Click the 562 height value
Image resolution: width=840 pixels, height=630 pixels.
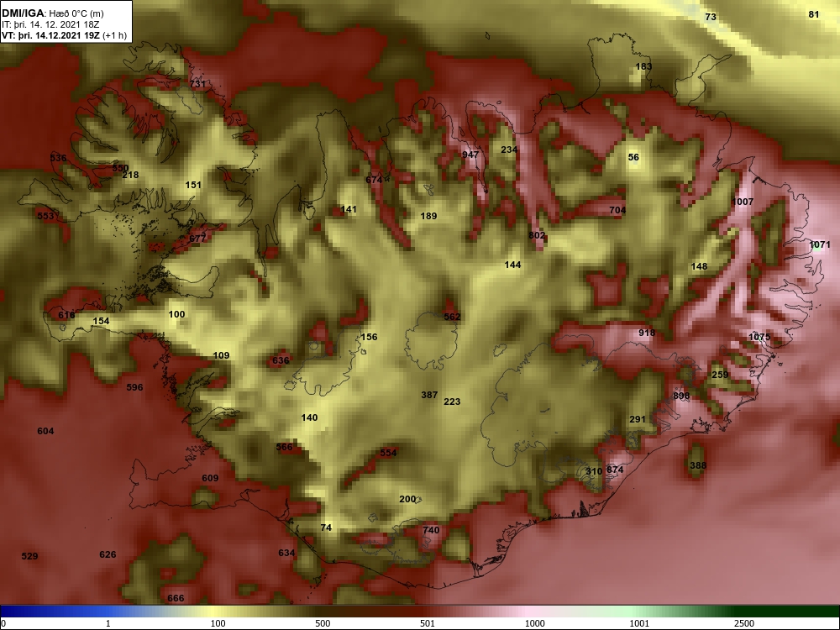pyautogui.click(x=452, y=317)
